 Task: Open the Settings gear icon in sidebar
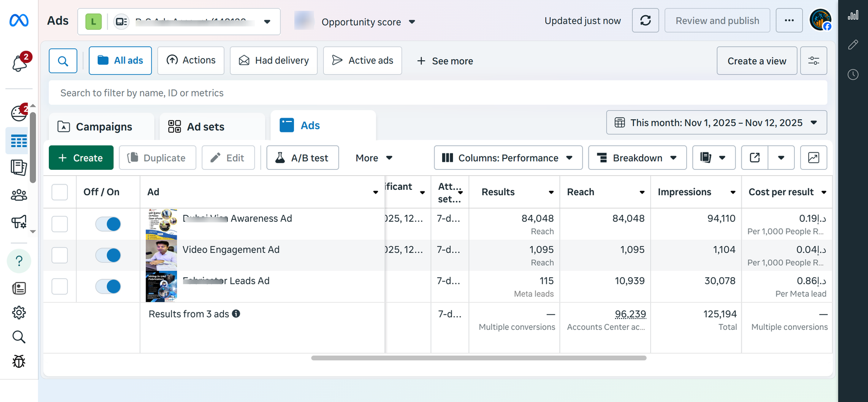(19, 312)
